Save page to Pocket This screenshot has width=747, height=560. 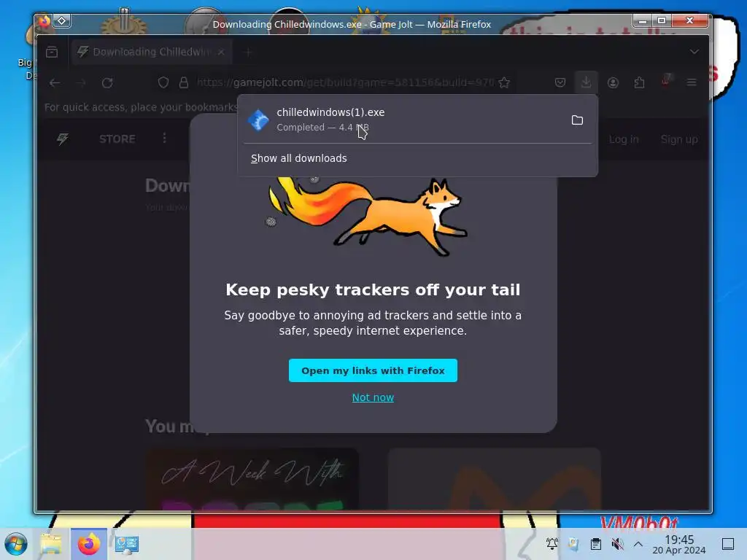560,83
